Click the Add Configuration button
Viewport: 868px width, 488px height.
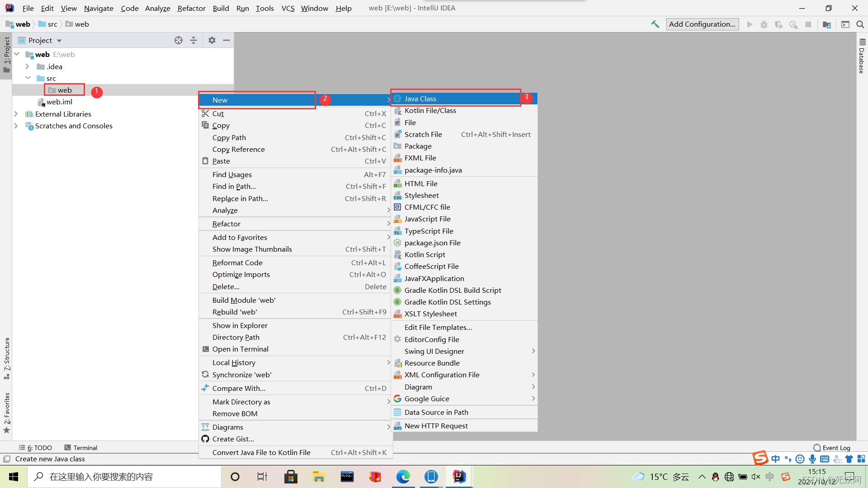click(702, 24)
